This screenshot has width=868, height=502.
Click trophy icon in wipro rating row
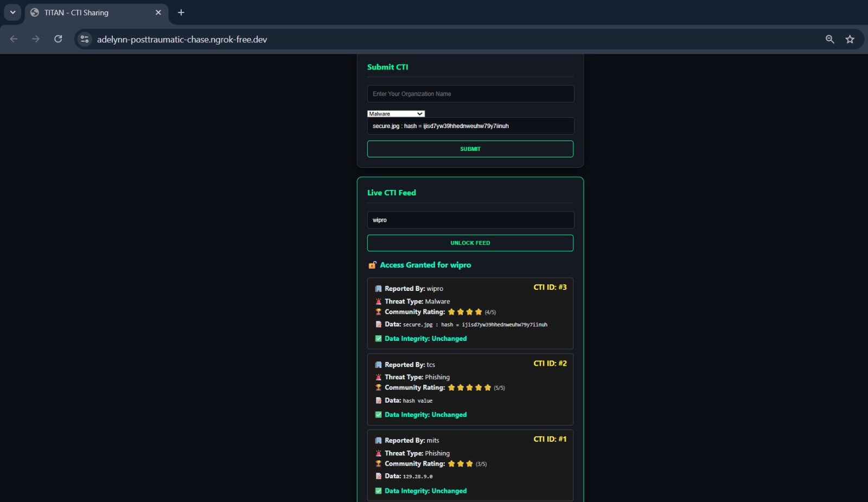[379, 312]
